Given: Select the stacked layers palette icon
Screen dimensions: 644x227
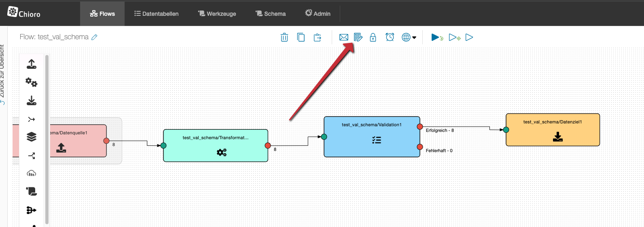Looking at the screenshot, I should [x=32, y=137].
